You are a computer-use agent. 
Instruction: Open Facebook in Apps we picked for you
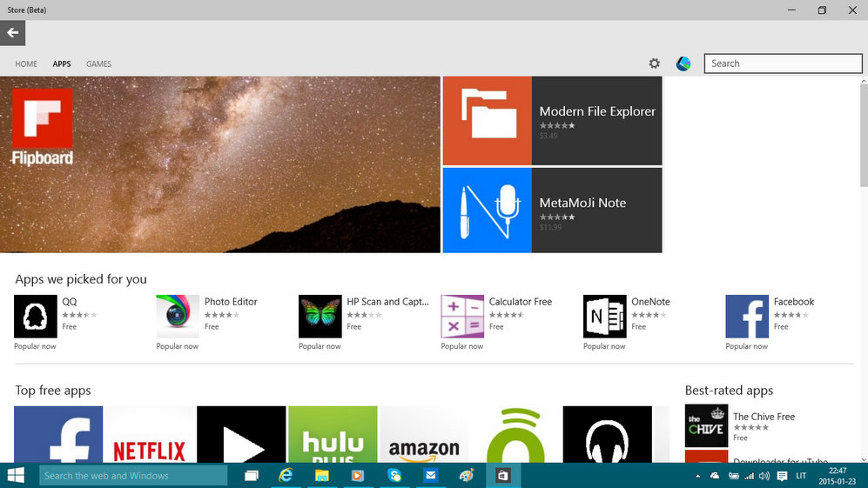(747, 316)
